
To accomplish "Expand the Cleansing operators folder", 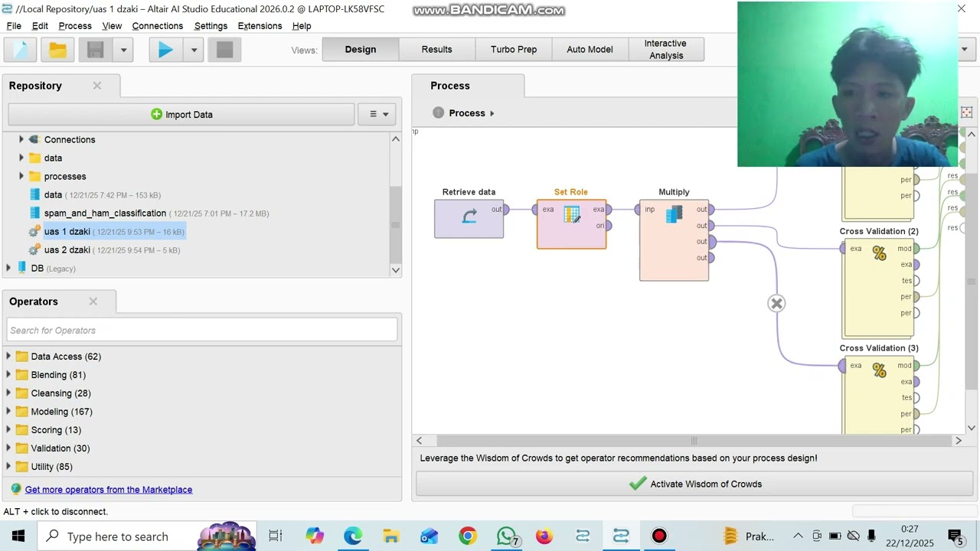I will point(8,393).
